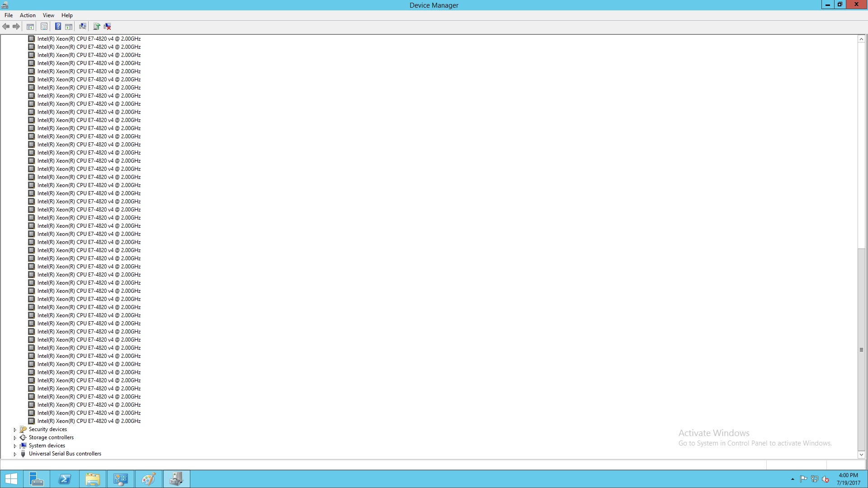Expand Universal Serial Bus controllers node
The image size is (868, 488).
tap(15, 454)
